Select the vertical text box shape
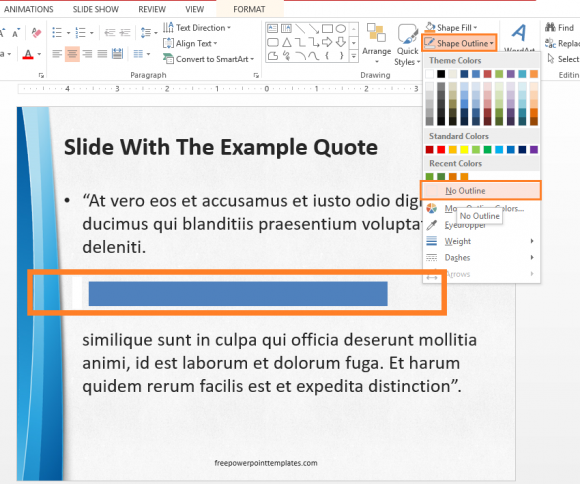 pos(286,28)
